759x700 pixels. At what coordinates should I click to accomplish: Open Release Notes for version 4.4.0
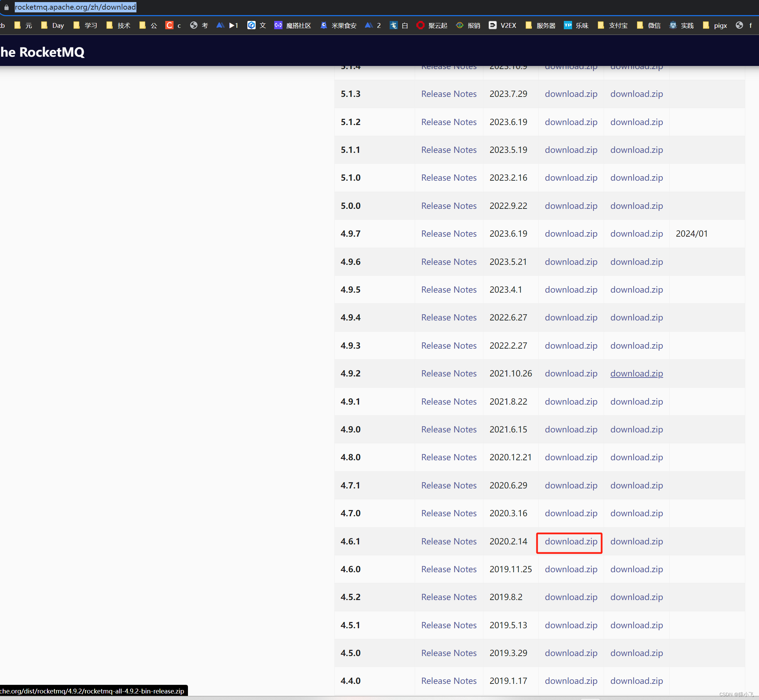(449, 681)
